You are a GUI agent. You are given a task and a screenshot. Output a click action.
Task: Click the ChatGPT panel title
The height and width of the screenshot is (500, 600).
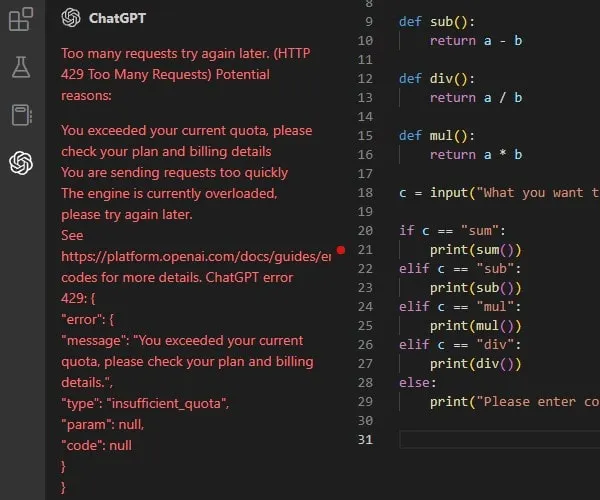coord(117,18)
